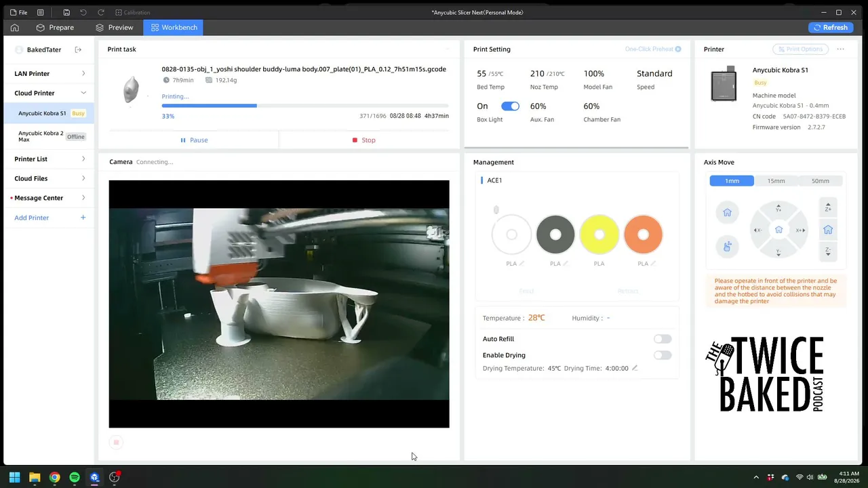Home all axes with the round home button
Viewport: 868px width, 488px height.
[727, 213]
